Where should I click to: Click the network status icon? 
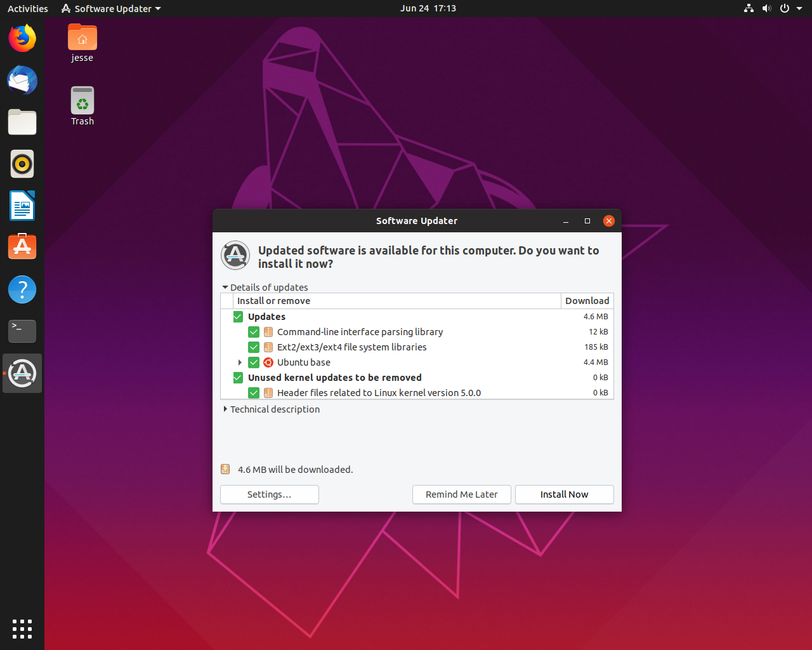(x=749, y=9)
